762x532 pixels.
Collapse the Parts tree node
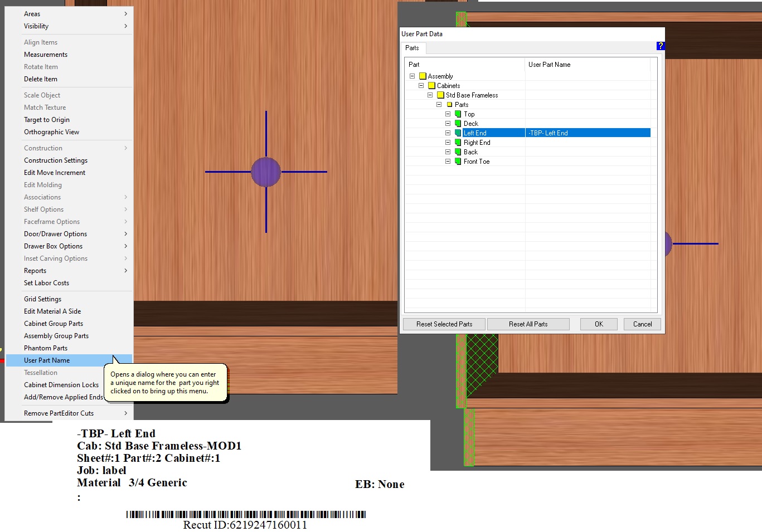439,105
